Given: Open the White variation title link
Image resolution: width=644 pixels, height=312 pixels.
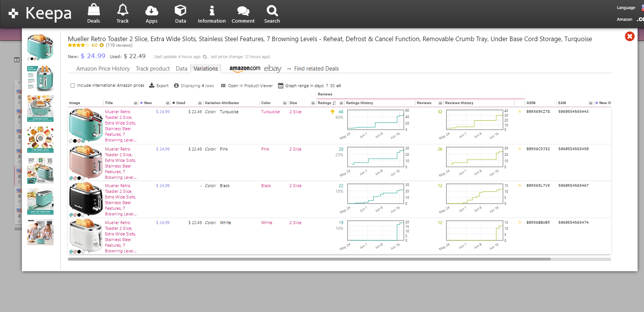Looking at the screenshot, I should click(121, 237).
